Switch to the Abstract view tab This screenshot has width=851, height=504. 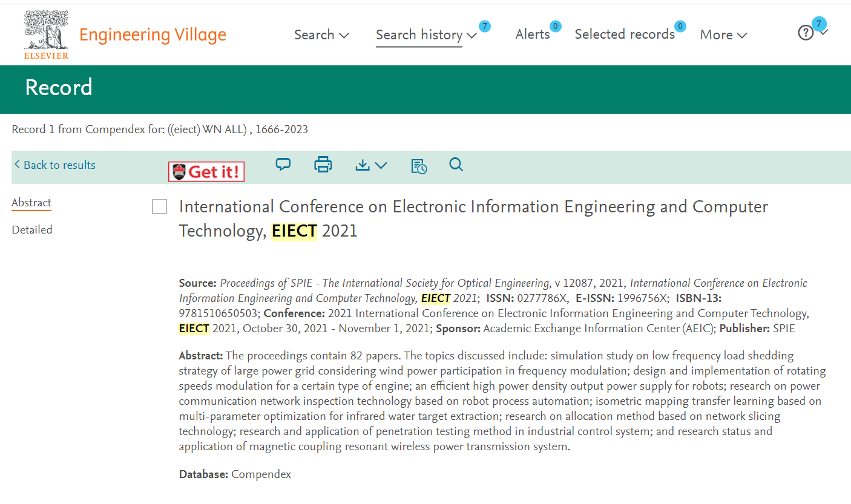[x=31, y=203]
